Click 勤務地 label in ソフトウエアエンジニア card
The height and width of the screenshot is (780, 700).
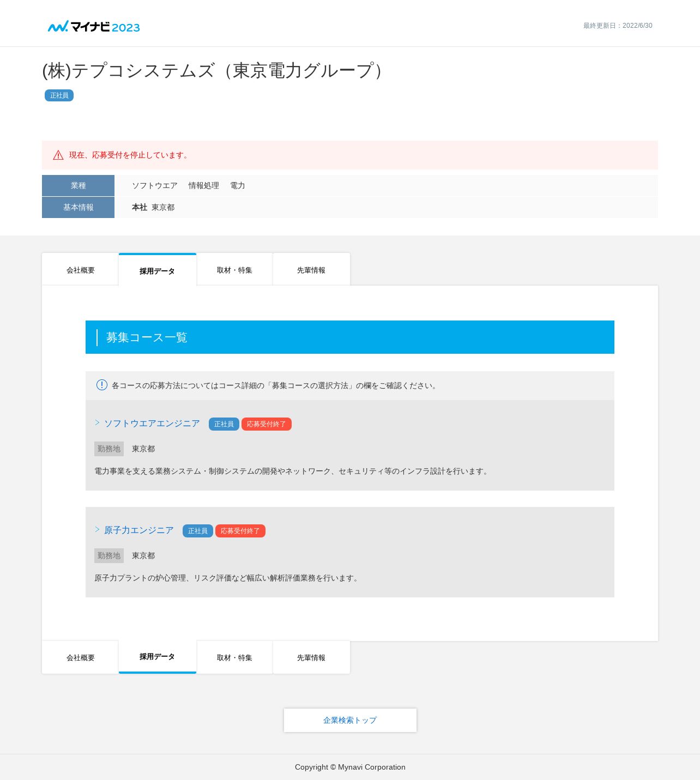pyautogui.click(x=109, y=449)
